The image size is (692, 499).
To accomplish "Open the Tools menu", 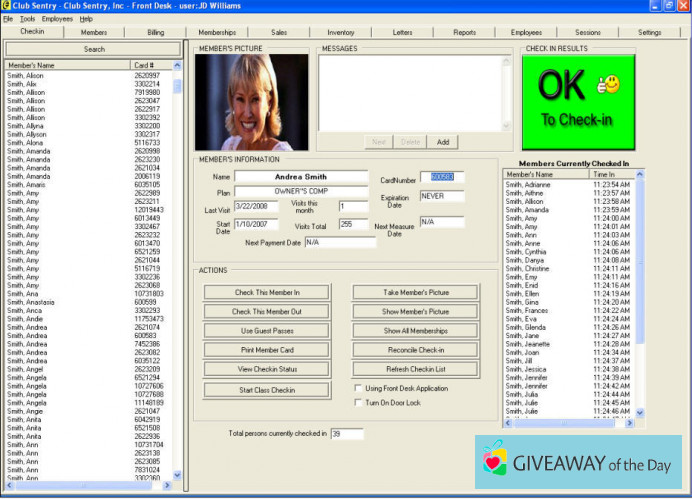I will coord(27,19).
